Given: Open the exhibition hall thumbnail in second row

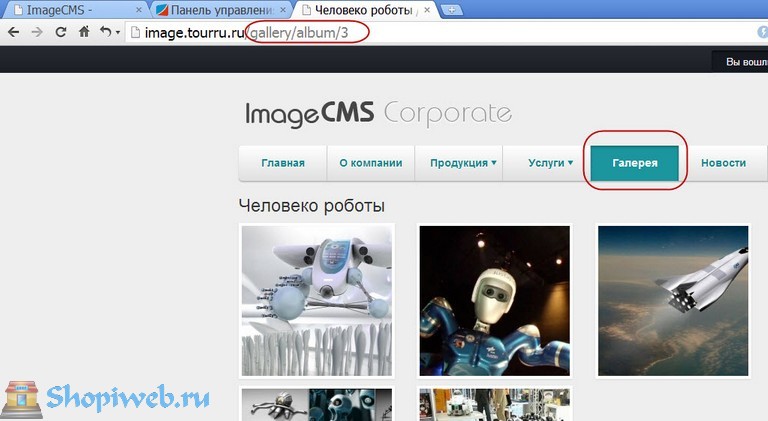Looking at the screenshot, I should 495,404.
